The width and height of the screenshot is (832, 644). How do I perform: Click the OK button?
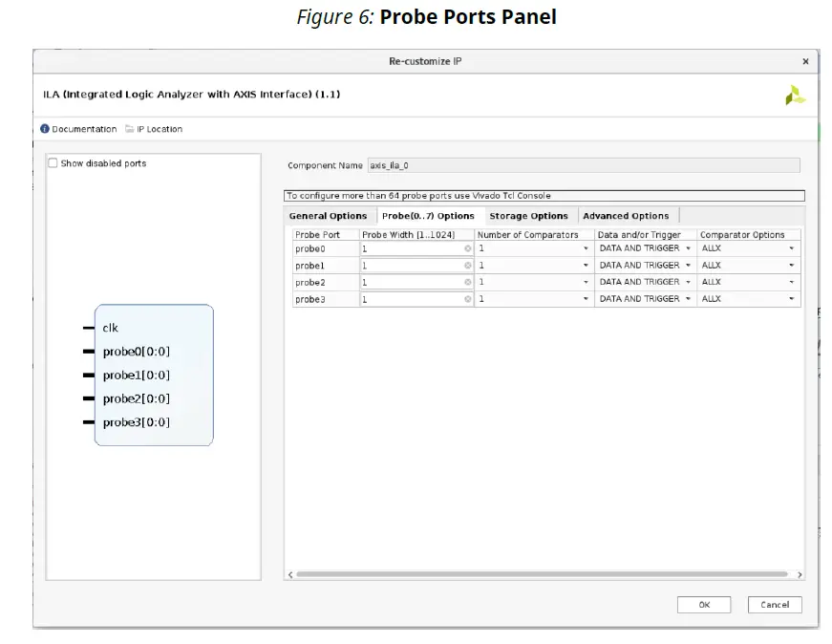[x=703, y=604]
